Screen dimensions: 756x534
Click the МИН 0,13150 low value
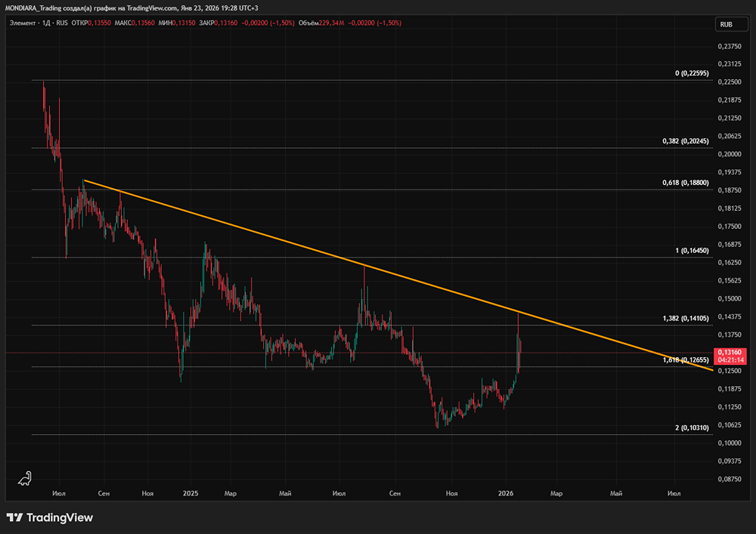[177, 23]
